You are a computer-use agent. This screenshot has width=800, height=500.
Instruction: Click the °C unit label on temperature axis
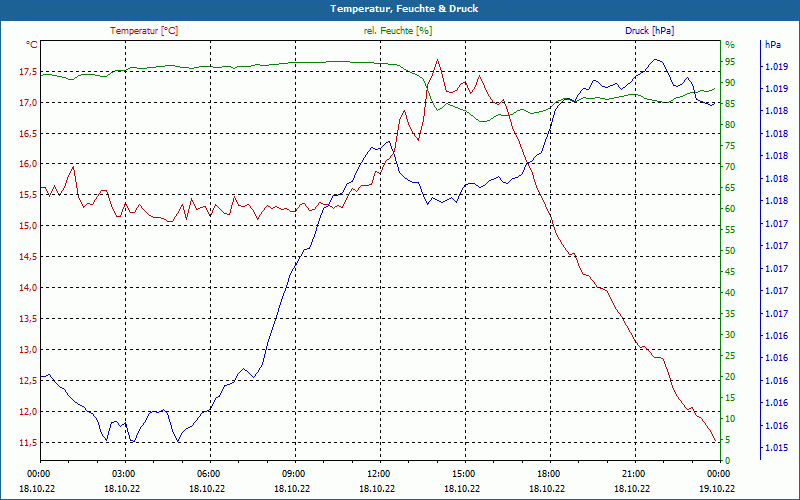coord(32,45)
